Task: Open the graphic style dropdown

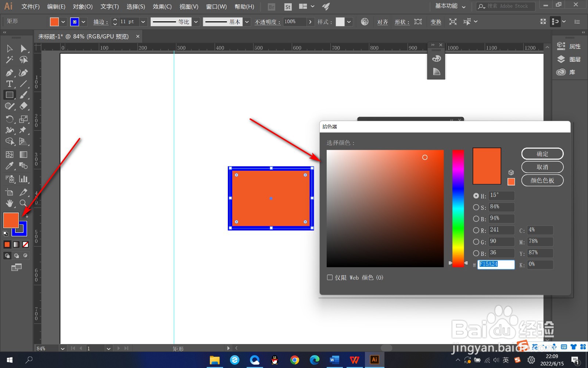Action: pyautogui.click(x=349, y=22)
